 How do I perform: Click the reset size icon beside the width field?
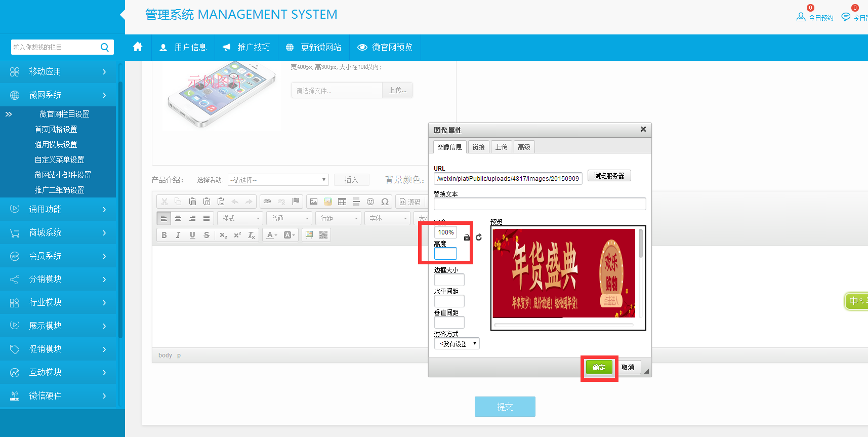(x=479, y=237)
